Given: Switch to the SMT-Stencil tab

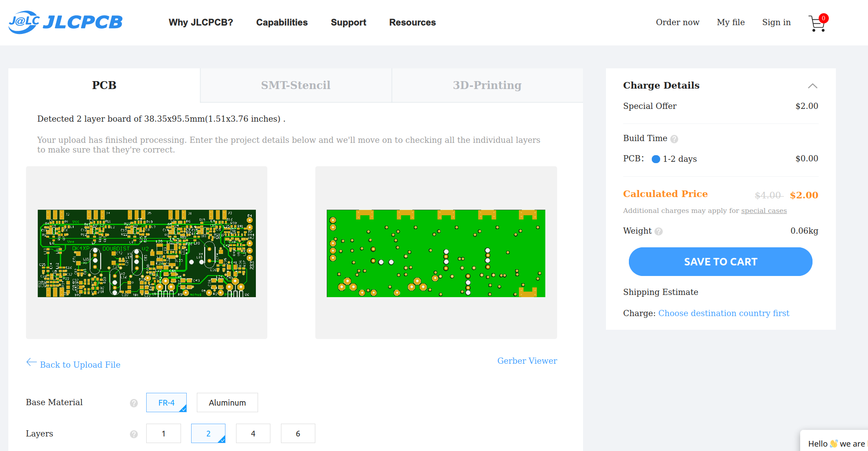Looking at the screenshot, I should 295,85.
